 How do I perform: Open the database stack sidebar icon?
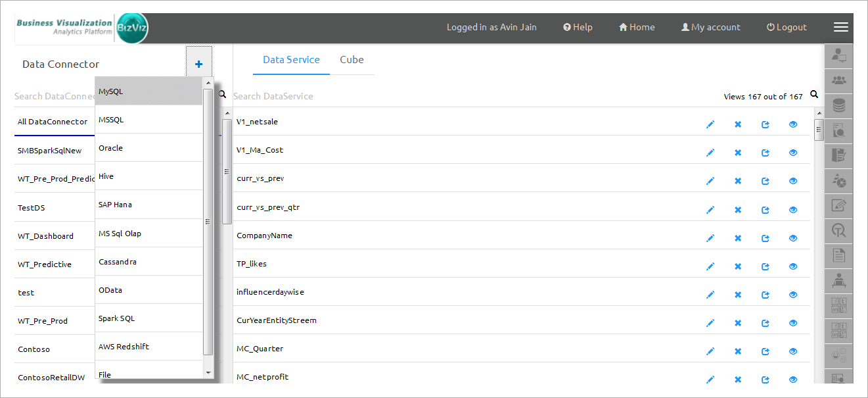click(838, 105)
